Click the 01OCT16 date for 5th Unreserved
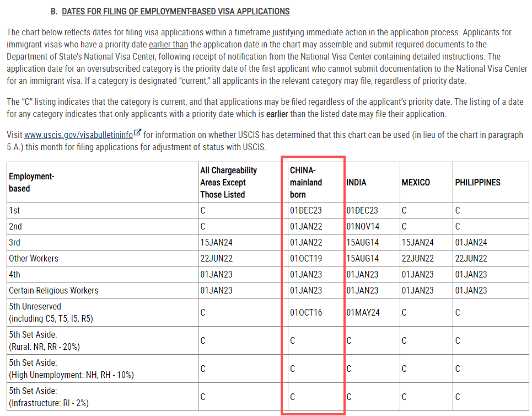 point(306,312)
